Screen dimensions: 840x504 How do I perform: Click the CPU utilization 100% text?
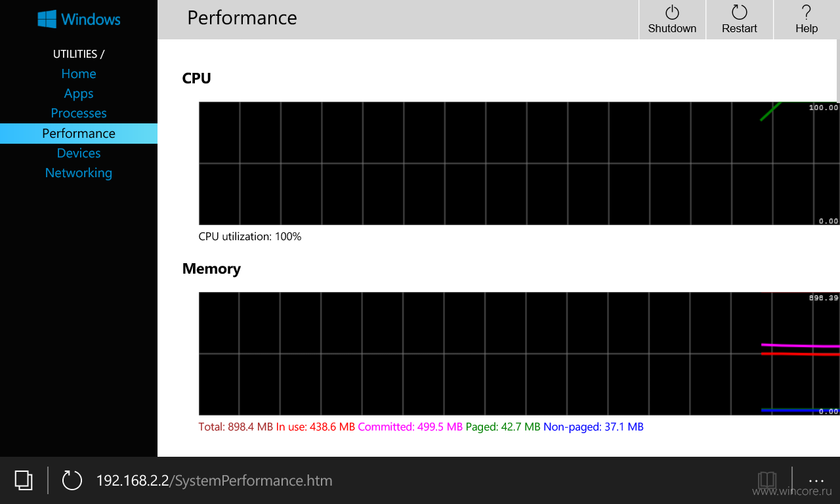[250, 236]
